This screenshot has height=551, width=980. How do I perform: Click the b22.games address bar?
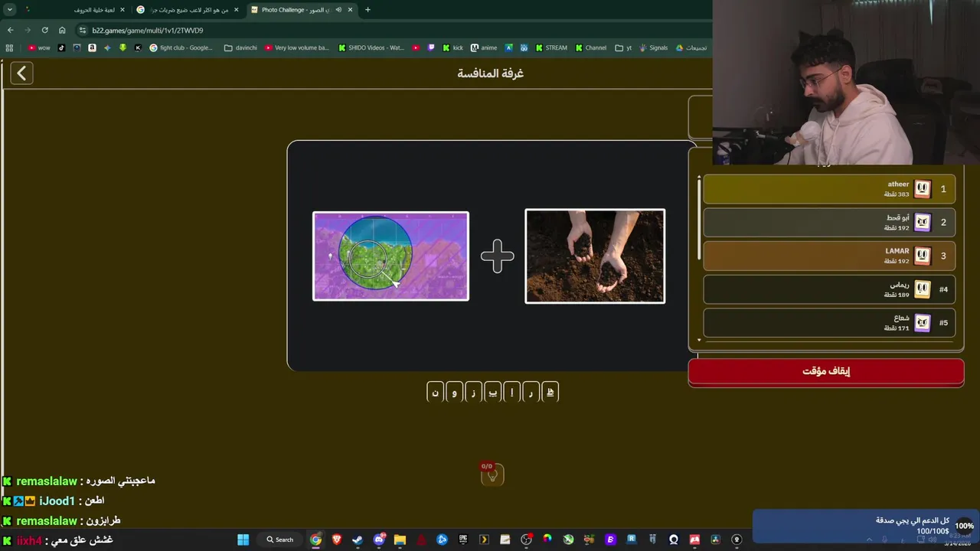(x=390, y=30)
